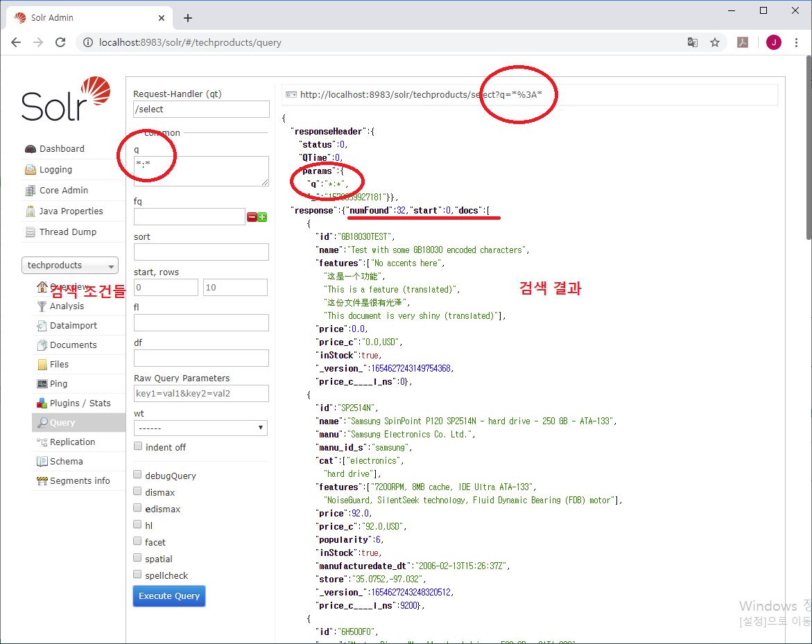Viewport: 812px width, 644px height.
Task: Toggle the indent off checkbox
Action: tap(138, 446)
